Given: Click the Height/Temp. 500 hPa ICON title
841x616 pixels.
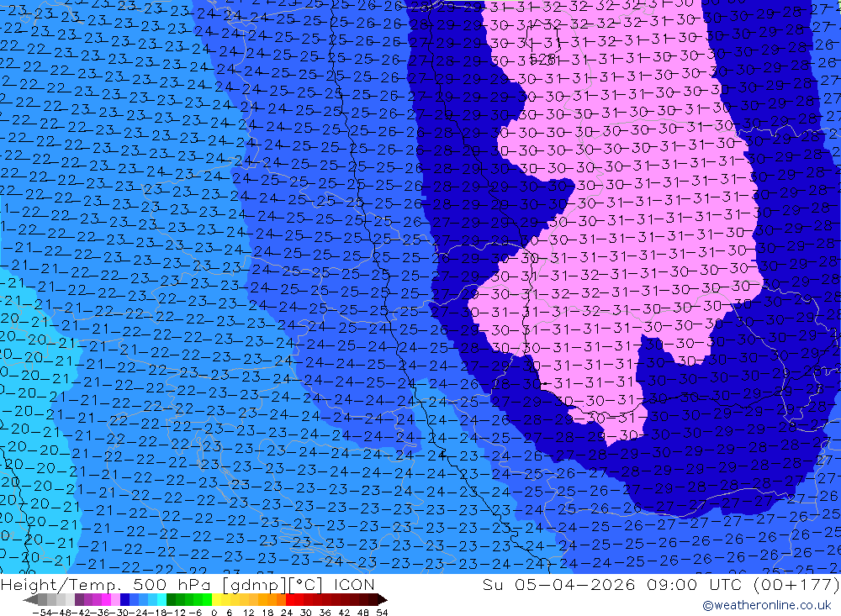Looking at the screenshot, I should [x=188, y=585].
